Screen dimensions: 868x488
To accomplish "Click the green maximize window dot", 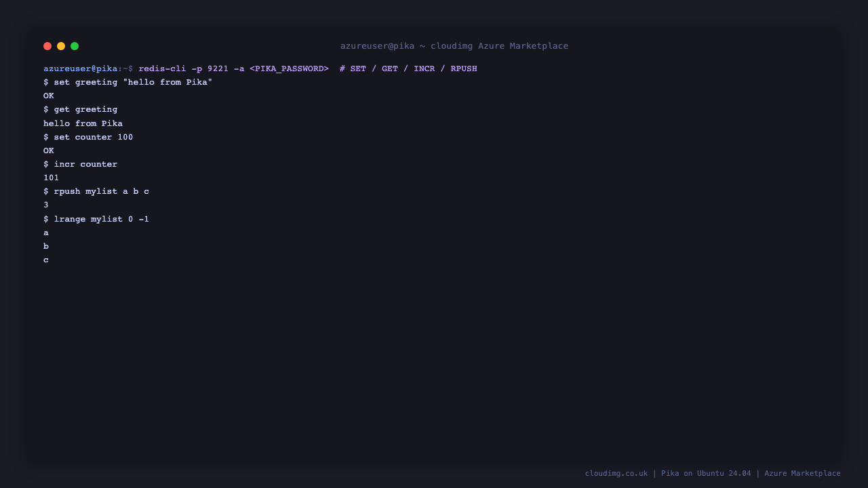I will (x=75, y=46).
